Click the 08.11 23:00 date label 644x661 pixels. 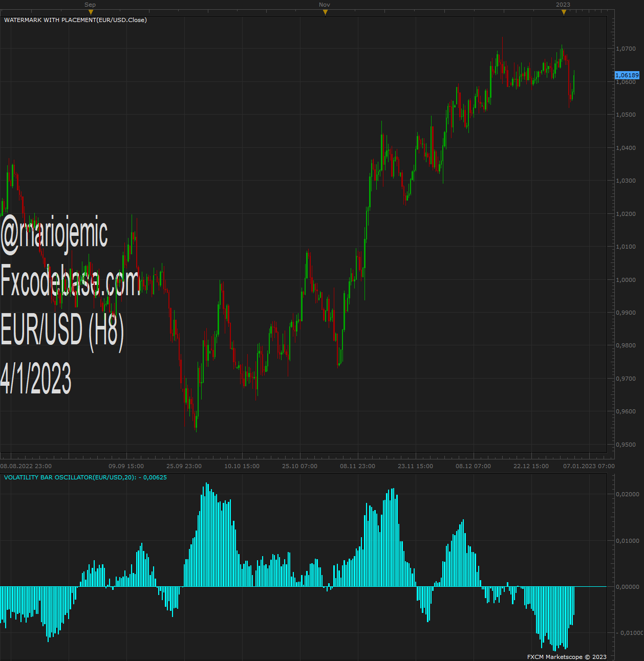pos(358,466)
